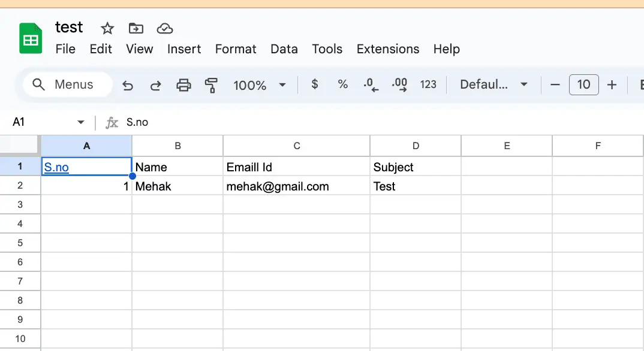Image resolution: width=644 pixels, height=351 pixels.
Task: Open more number formats with 123
Action: point(428,85)
